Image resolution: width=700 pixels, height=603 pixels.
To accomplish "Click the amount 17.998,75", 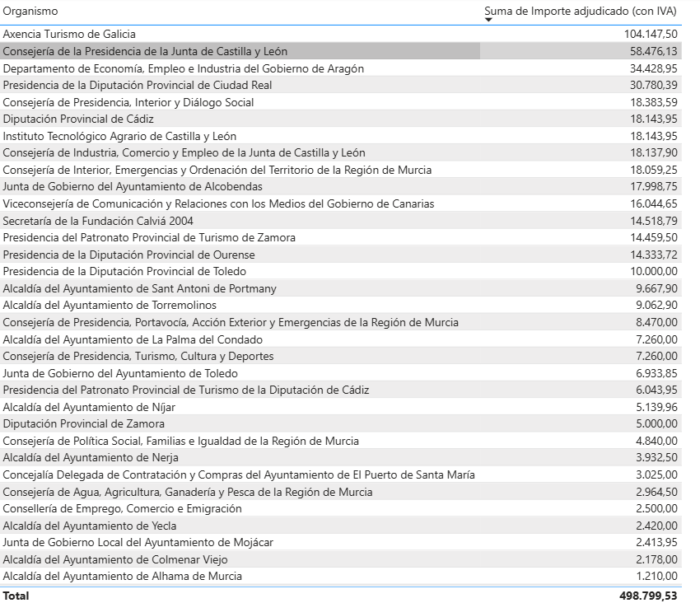I will (654, 186).
